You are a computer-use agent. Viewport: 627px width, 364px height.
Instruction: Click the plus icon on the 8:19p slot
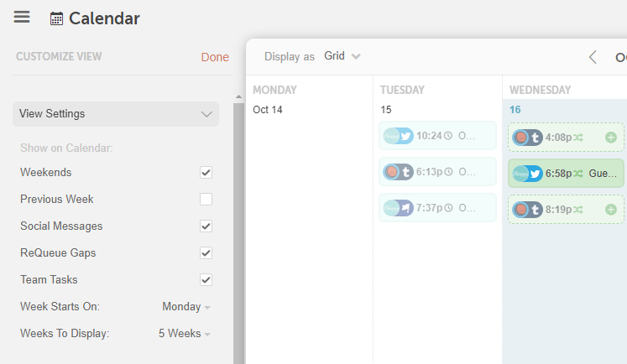610,209
